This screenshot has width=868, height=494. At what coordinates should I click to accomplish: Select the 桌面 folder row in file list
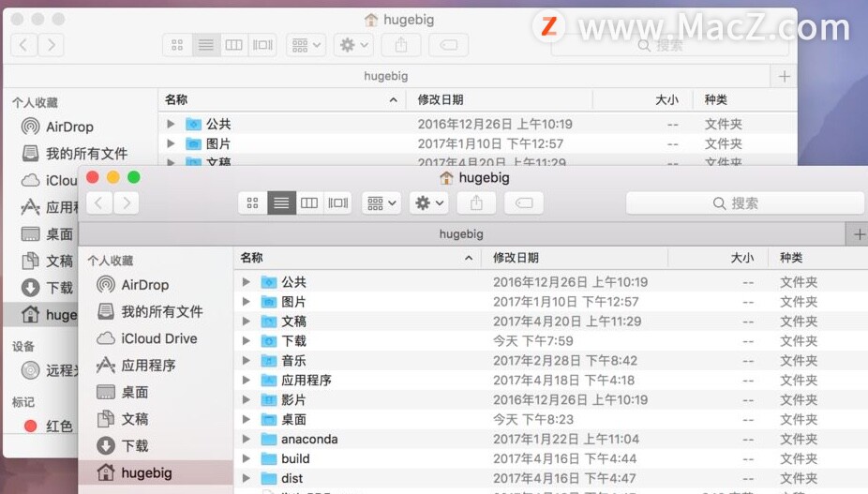551,419
